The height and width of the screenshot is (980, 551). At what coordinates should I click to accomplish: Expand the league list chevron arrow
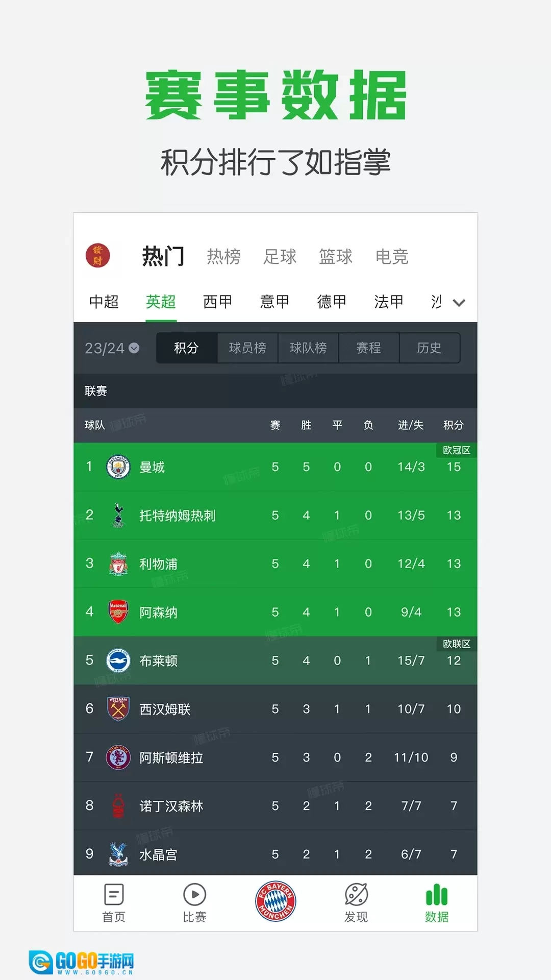(x=459, y=303)
